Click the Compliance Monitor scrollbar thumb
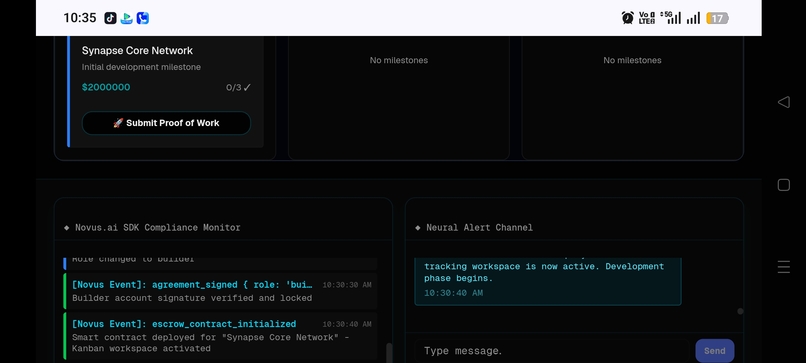The image size is (806, 363). [389, 353]
